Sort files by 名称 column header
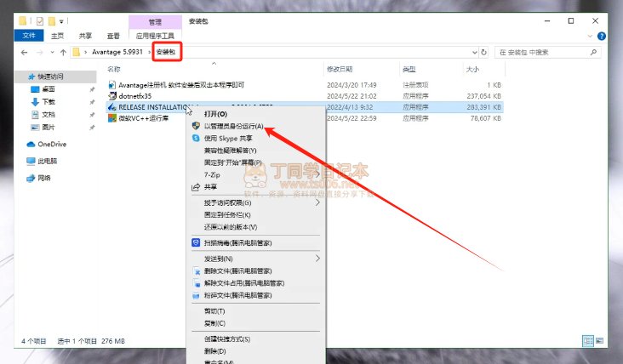The height and width of the screenshot is (364, 623). coord(114,69)
